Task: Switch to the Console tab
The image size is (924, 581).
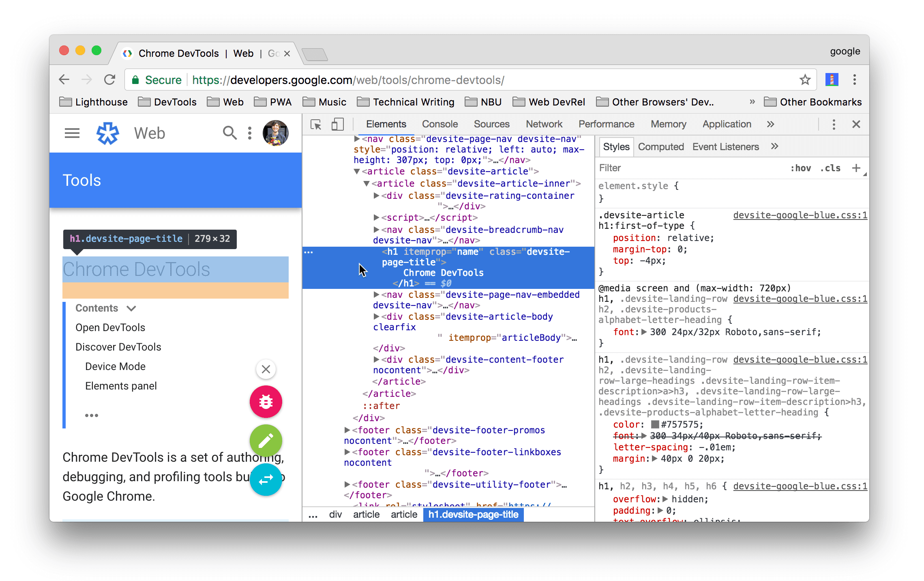Action: [441, 125]
